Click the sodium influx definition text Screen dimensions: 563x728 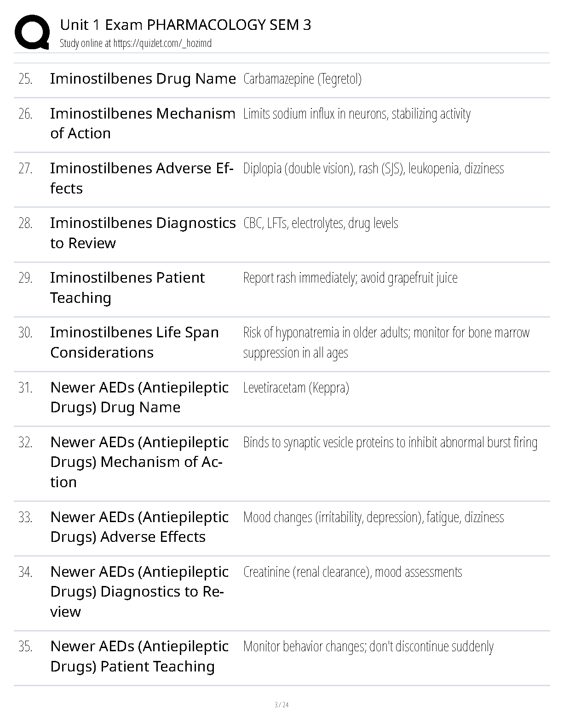pos(356,114)
